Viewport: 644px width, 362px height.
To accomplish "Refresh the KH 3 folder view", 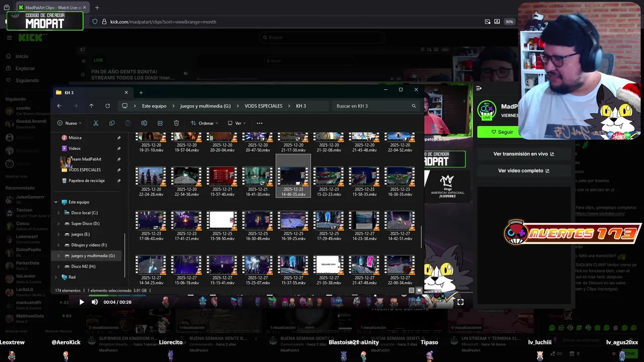I will (x=107, y=106).
